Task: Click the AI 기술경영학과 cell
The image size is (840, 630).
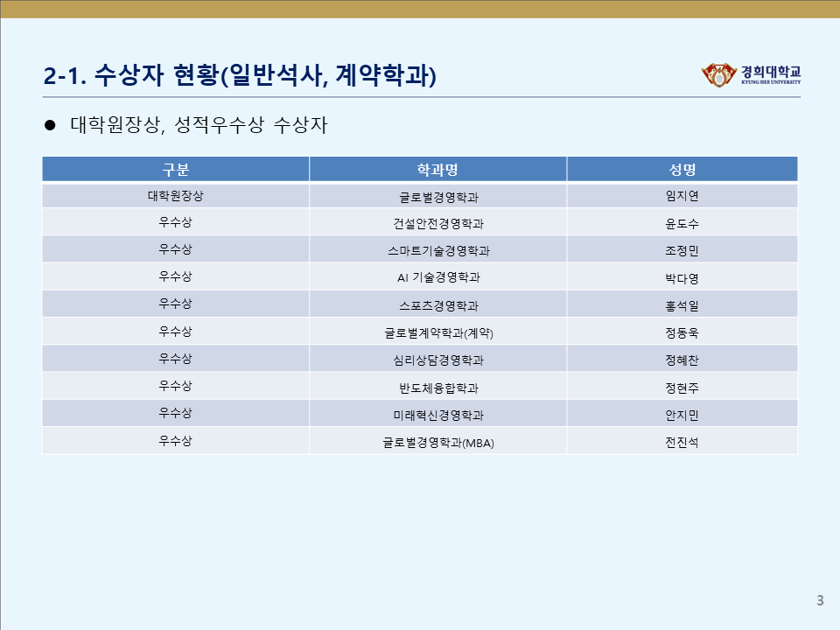Action: (x=437, y=278)
